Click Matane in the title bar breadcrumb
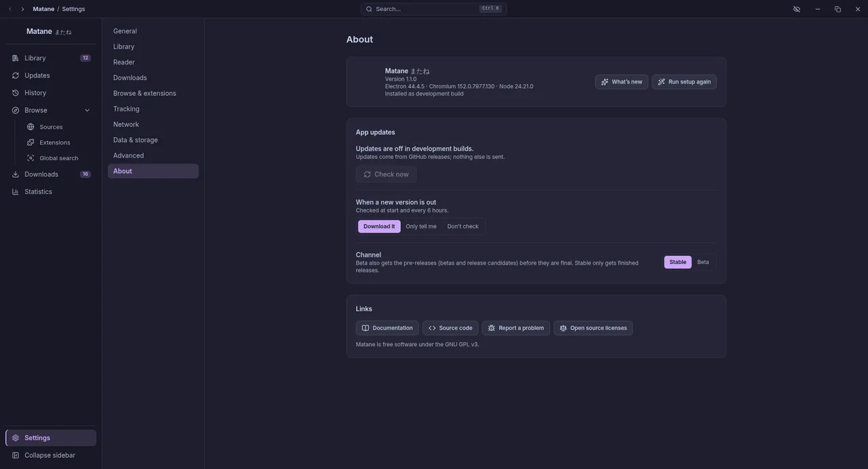The image size is (868, 469). coord(43,9)
